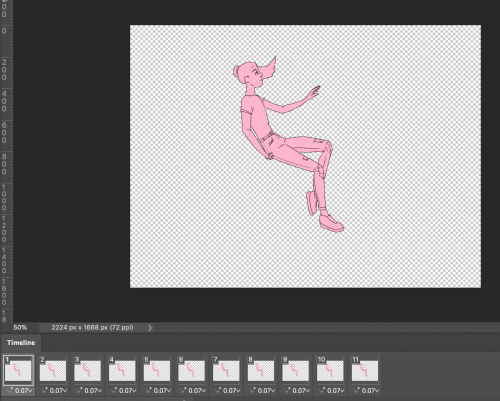
Task: Select frame 3 thumbnail
Action: tap(87, 370)
